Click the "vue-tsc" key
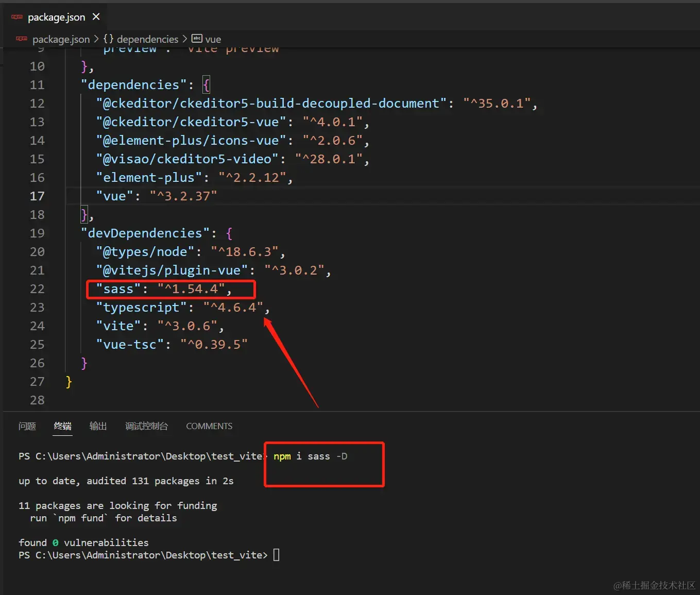The image size is (700, 595). click(x=130, y=345)
